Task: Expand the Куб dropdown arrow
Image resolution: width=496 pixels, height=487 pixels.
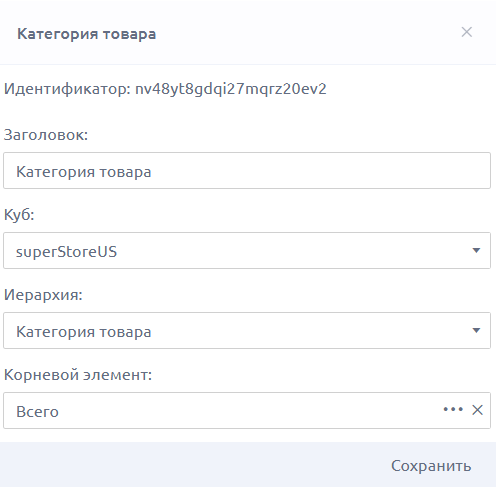Action: [476, 250]
